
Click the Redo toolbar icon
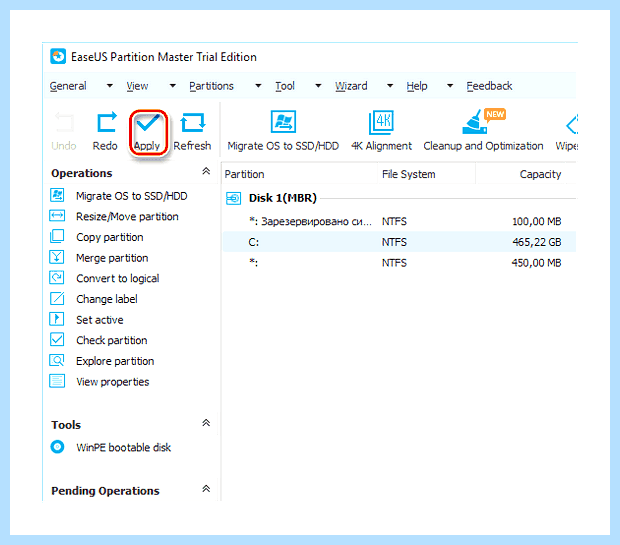106,123
